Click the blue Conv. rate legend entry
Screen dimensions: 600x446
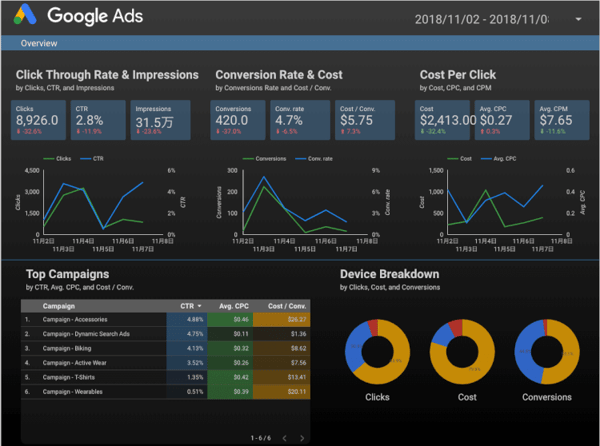point(314,159)
